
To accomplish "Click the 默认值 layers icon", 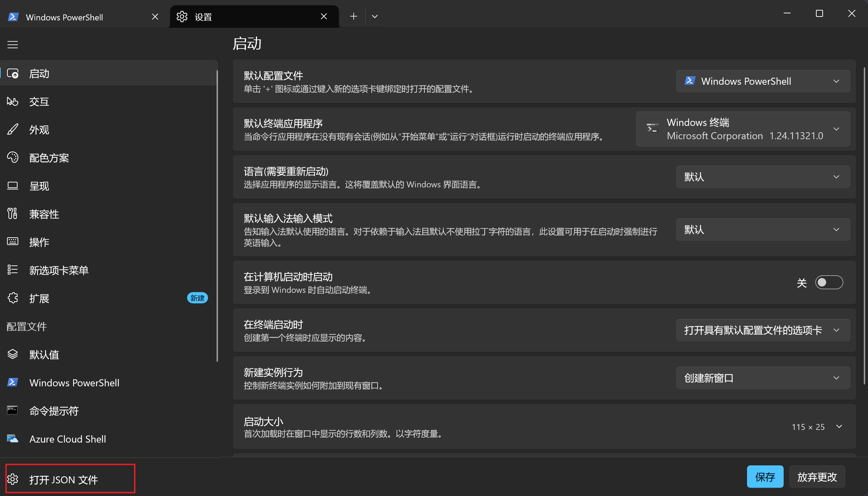I will click(x=13, y=354).
